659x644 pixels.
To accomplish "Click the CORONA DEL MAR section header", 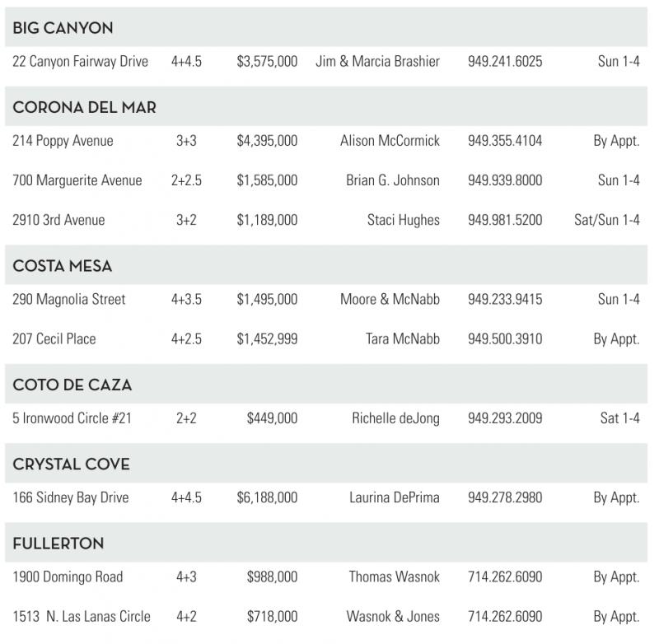I will pyautogui.click(x=84, y=107).
